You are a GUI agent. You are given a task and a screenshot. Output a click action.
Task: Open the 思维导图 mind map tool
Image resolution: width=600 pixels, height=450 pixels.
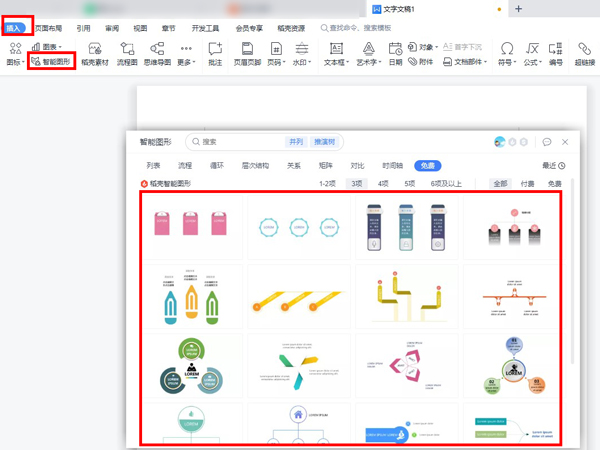(x=157, y=53)
